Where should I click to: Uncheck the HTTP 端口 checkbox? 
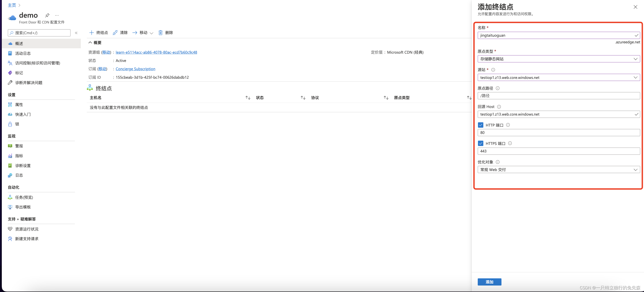click(x=480, y=125)
